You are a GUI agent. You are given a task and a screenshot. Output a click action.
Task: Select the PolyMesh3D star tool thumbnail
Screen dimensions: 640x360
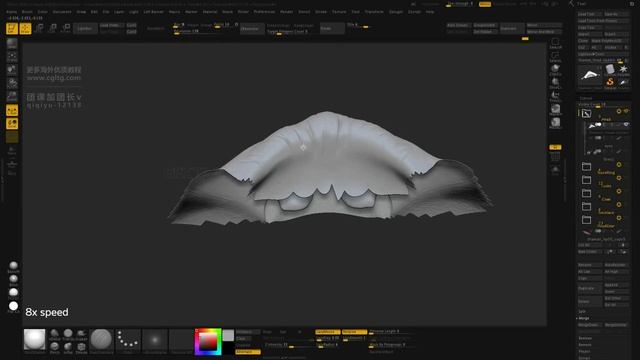pos(623,70)
